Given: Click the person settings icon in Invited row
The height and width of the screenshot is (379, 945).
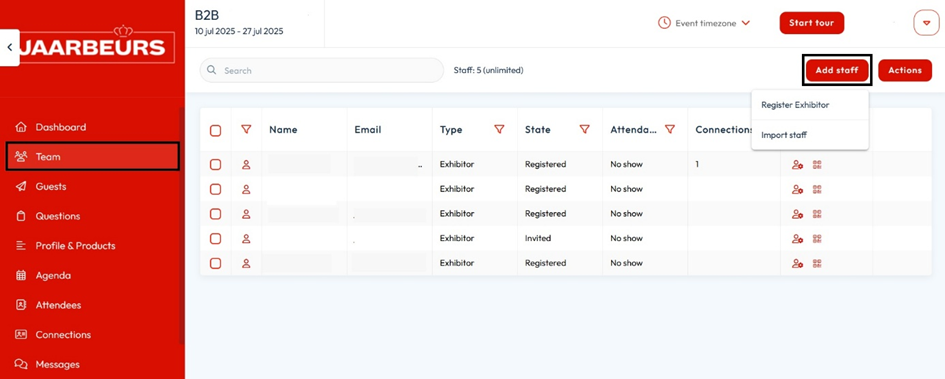Looking at the screenshot, I should pyautogui.click(x=797, y=239).
